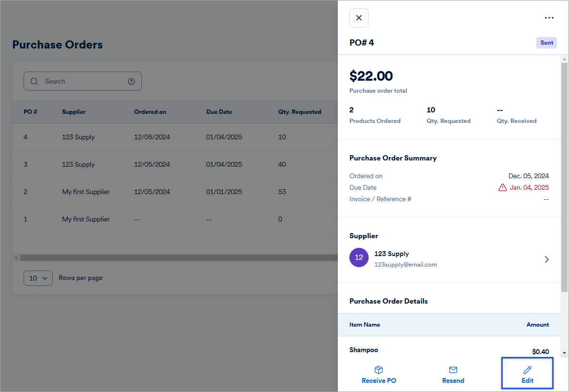Select the Edit pencil icon
Image resolution: width=569 pixels, height=392 pixels.
point(527,369)
